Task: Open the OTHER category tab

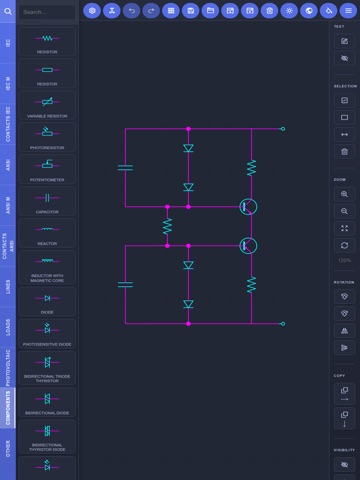Action: 8,449
